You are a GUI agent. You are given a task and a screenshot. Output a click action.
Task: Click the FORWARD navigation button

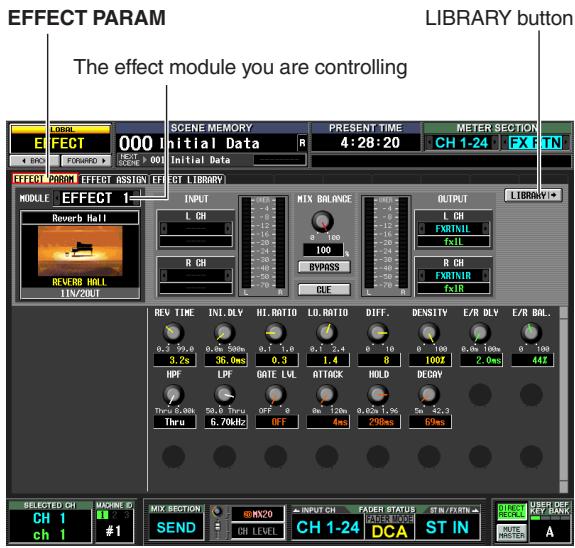pyautogui.click(x=86, y=161)
